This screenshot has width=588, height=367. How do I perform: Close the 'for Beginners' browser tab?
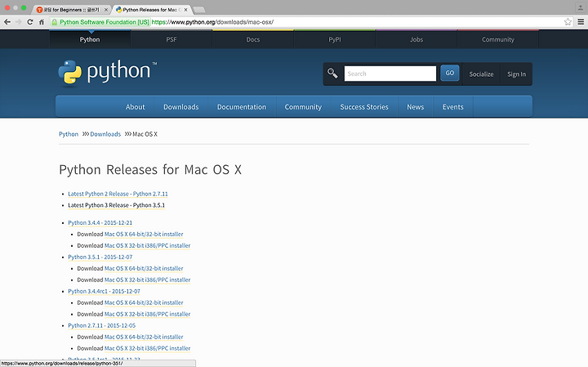click(105, 10)
